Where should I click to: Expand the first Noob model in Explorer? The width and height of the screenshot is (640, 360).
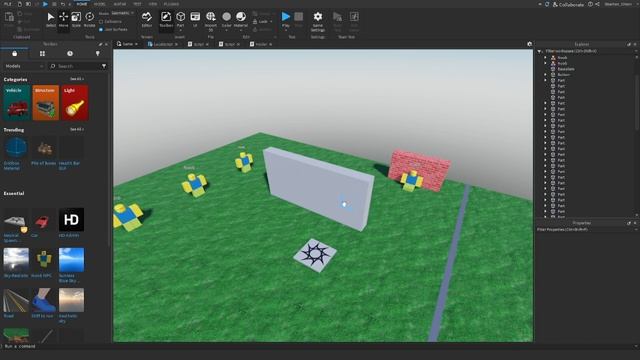tap(545, 58)
